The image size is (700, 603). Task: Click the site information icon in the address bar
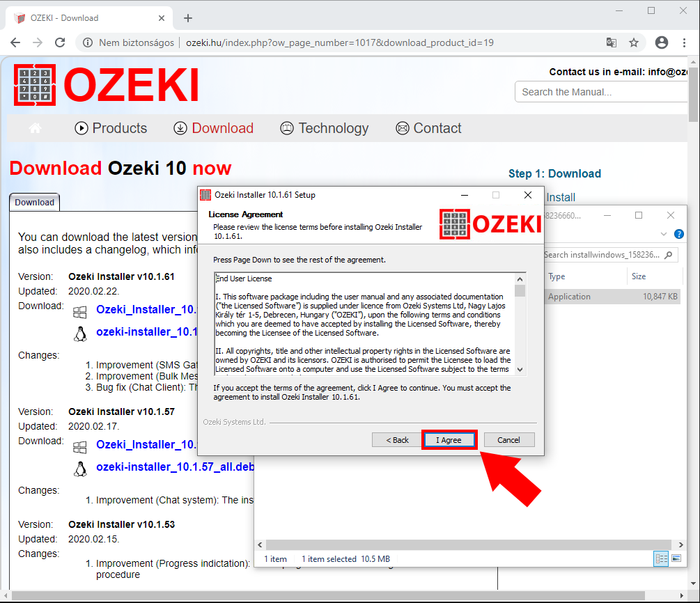click(88, 42)
